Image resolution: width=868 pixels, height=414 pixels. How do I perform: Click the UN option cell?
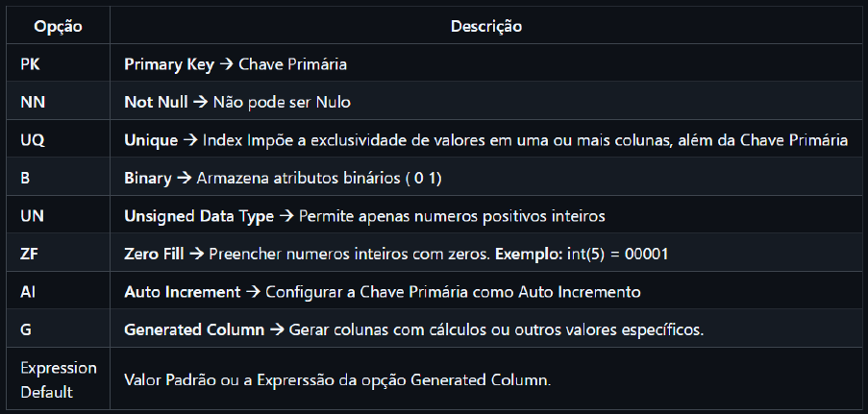point(31,216)
